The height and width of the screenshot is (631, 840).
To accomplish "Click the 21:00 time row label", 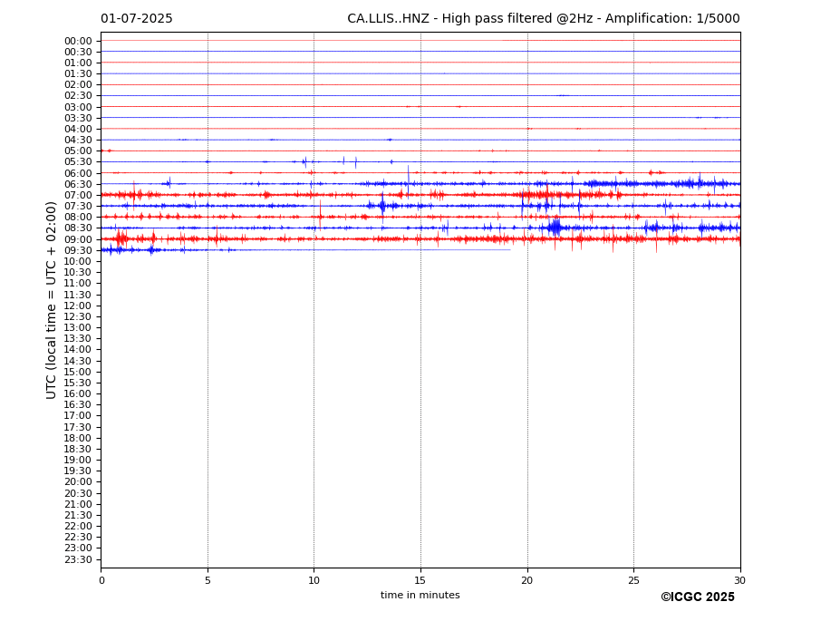I will pyautogui.click(x=78, y=504).
